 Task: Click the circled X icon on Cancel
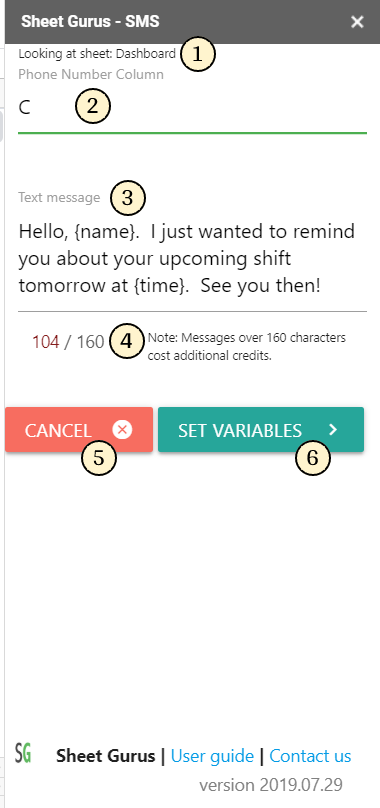coord(122,429)
